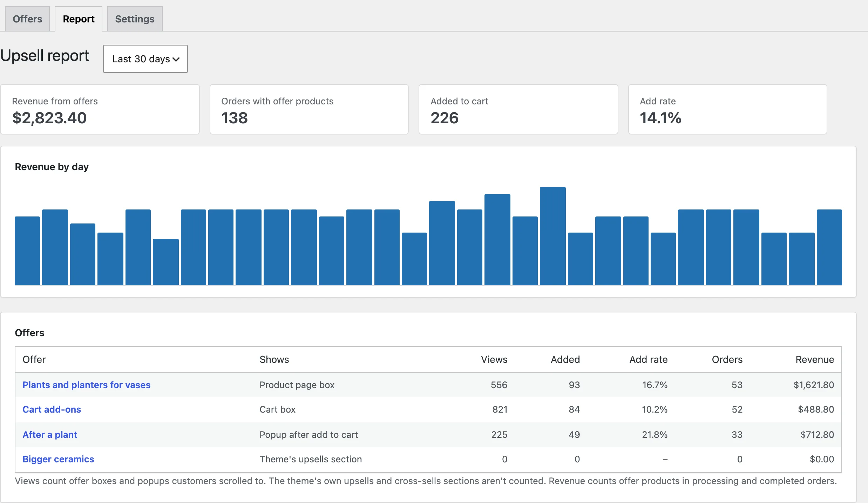Click the Added to cart card
Viewport: 868px width, 503px height.
518,109
